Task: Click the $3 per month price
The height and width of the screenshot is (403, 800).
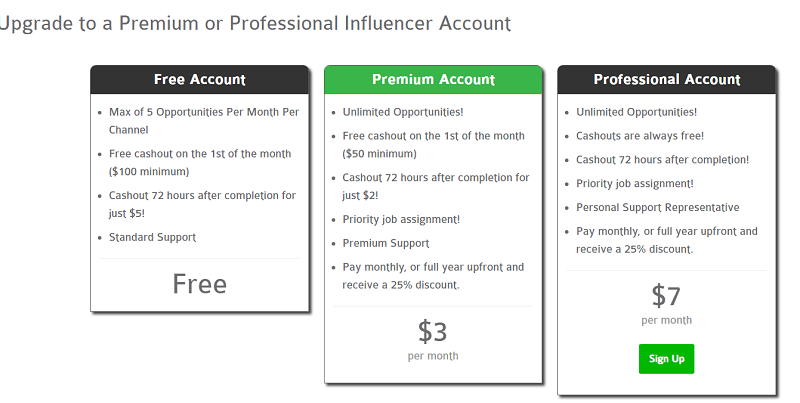Action: (x=433, y=332)
